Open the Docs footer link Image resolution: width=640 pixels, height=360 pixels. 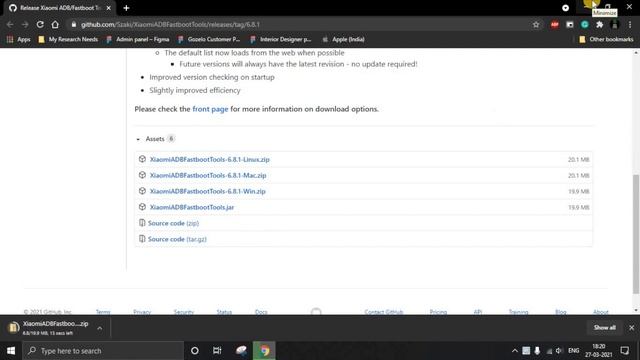click(x=261, y=312)
